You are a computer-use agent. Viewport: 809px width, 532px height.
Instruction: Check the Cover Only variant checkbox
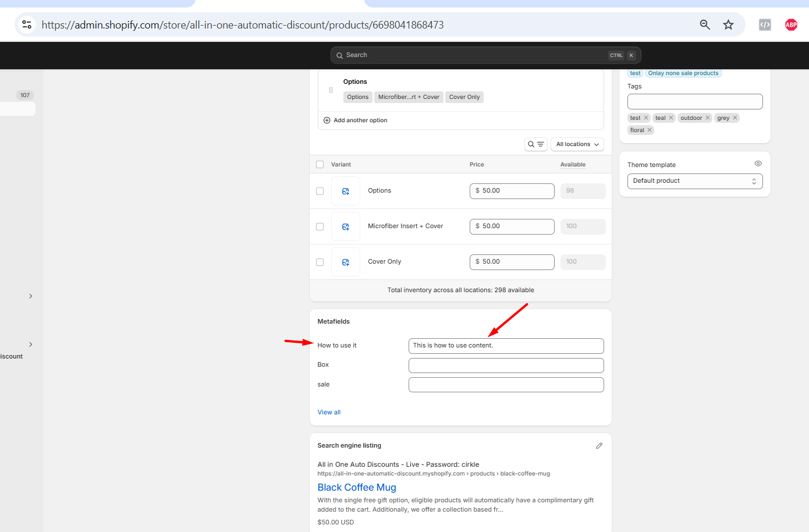pos(320,262)
